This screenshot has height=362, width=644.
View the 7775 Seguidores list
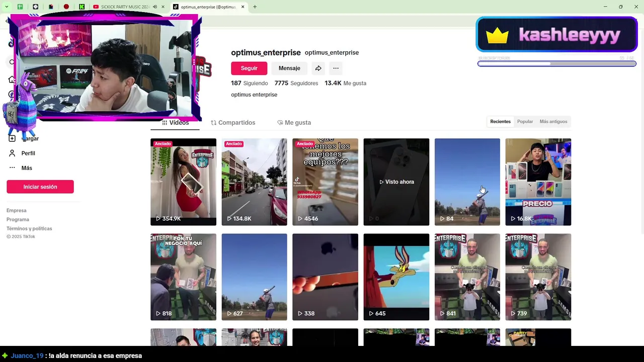[x=296, y=83]
